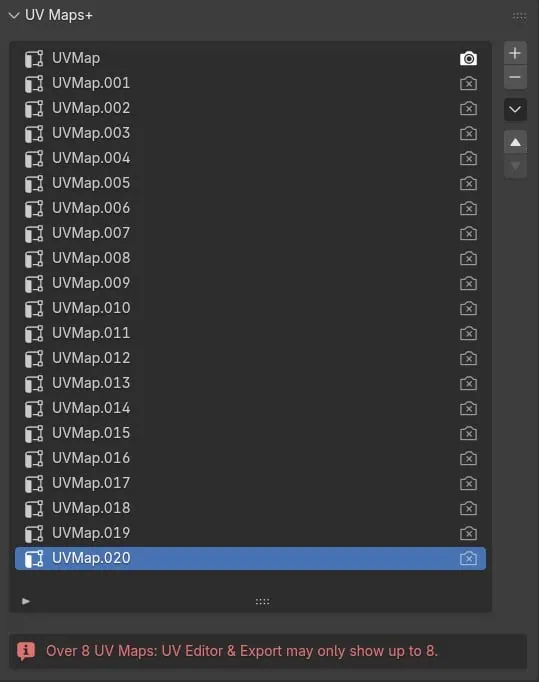The width and height of the screenshot is (539, 682).
Task: Collapse the UV Maps+ panel
Action: coord(14,16)
